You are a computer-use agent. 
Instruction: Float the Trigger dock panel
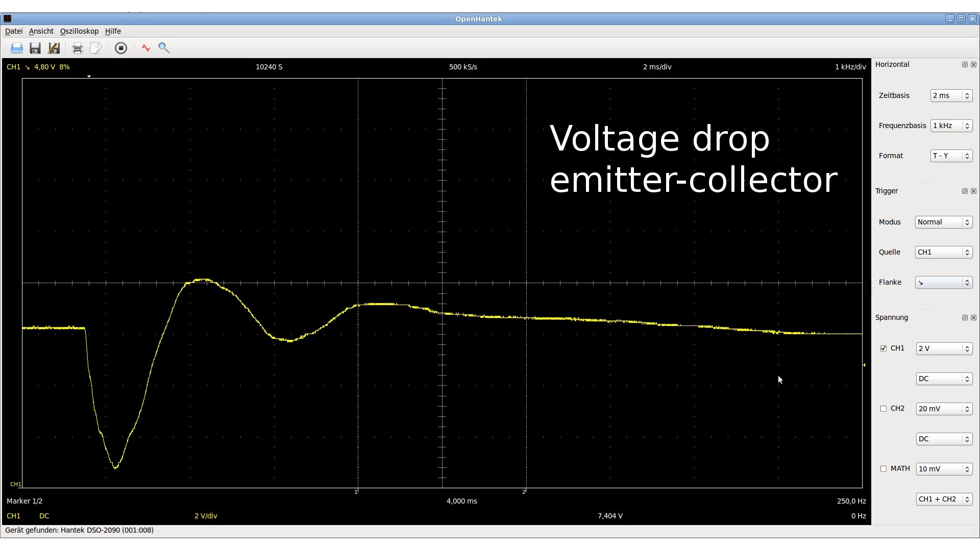[x=965, y=191]
